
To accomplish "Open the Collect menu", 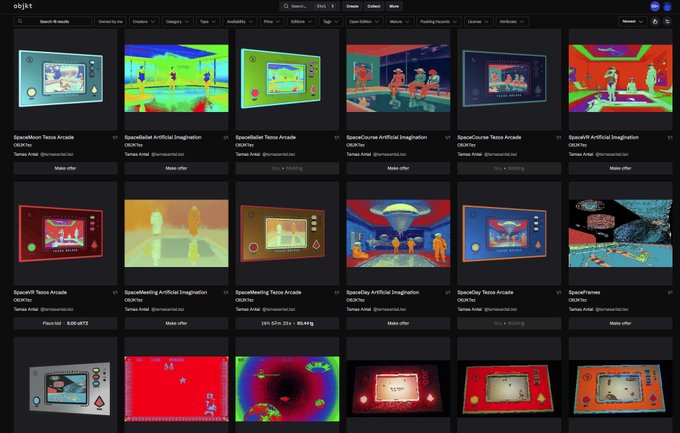I will 374,6.
